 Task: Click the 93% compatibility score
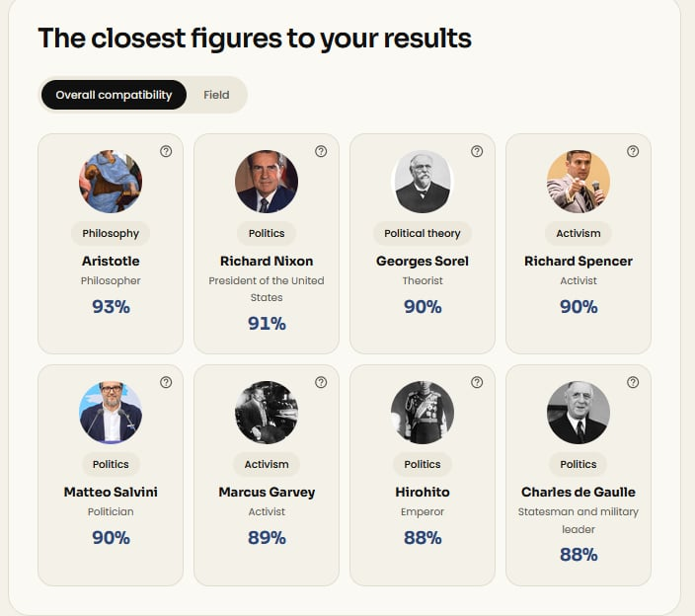click(111, 307)
